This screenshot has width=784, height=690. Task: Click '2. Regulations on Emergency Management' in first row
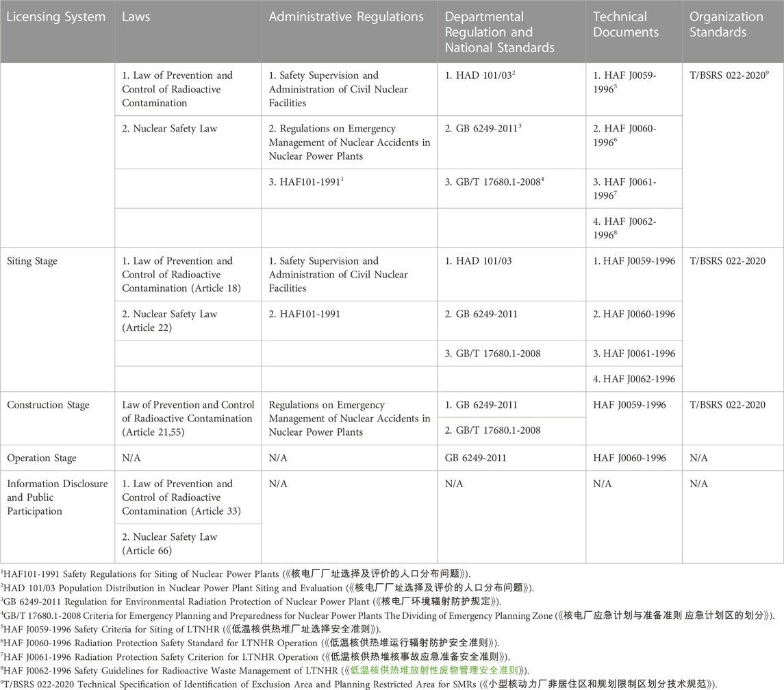[349, 142]
